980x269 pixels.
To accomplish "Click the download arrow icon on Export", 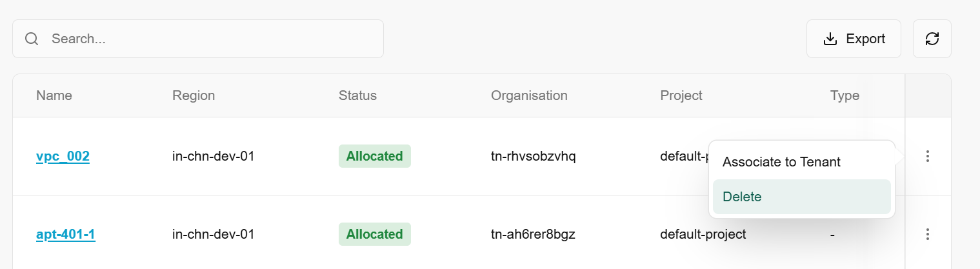I will tap(830, 39).
